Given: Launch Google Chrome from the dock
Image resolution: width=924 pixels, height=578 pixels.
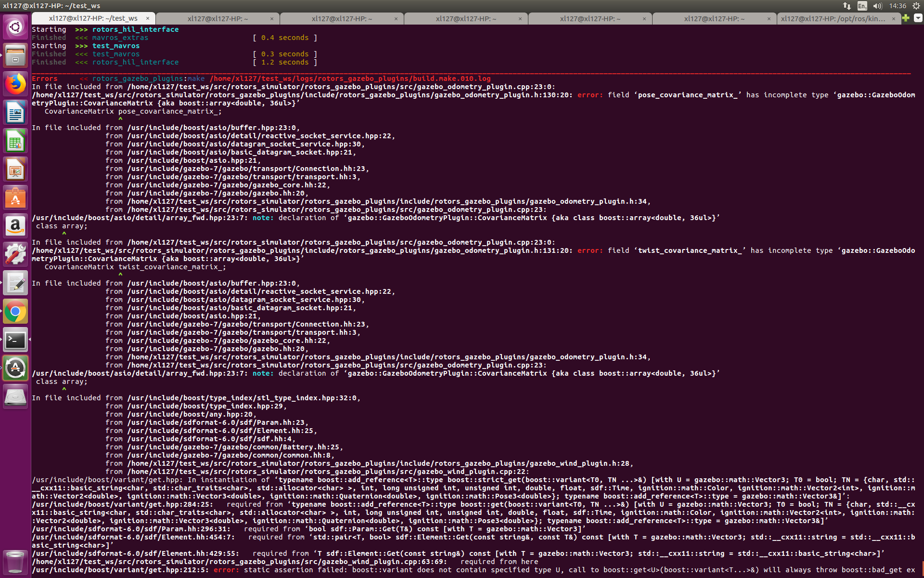Looking at the screenshot, I should [15, 311].
